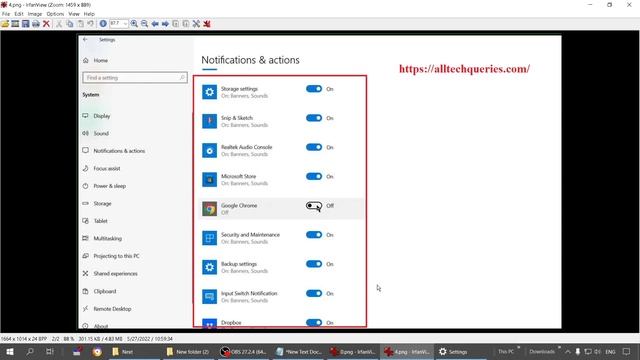
Task: Open About IrfanView via the red cat icon
Action: click(207, 24)
